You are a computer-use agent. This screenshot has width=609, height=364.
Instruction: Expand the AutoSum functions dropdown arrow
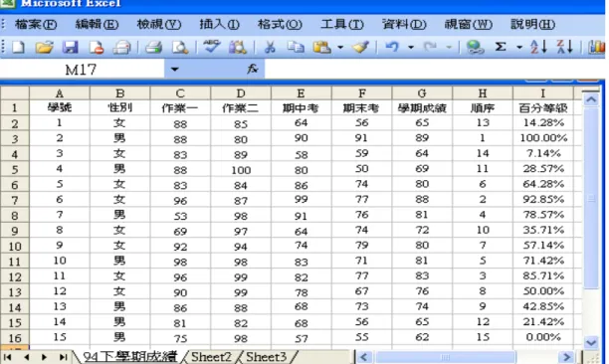pyautogui.click(x=519, y=48)
